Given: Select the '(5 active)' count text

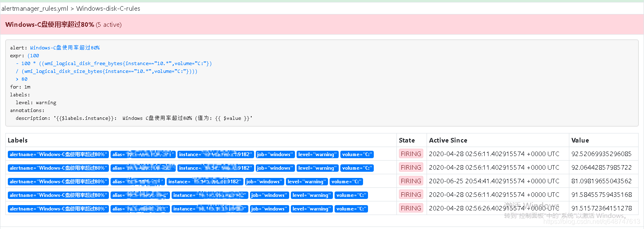Looking at the screenshot, I should (x=109, y=25).
